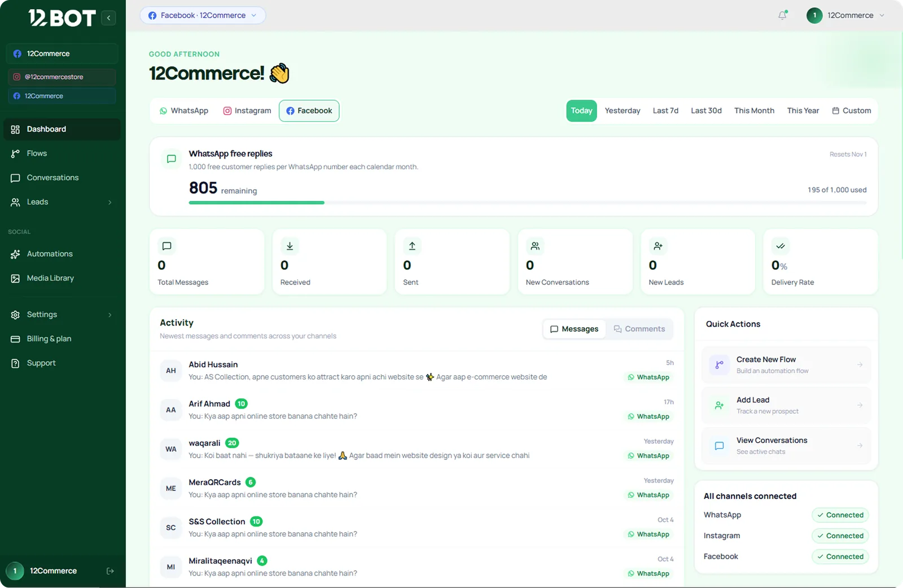
Task: Click the WA avatar for waqarali
Action: (x=171, y=449)
